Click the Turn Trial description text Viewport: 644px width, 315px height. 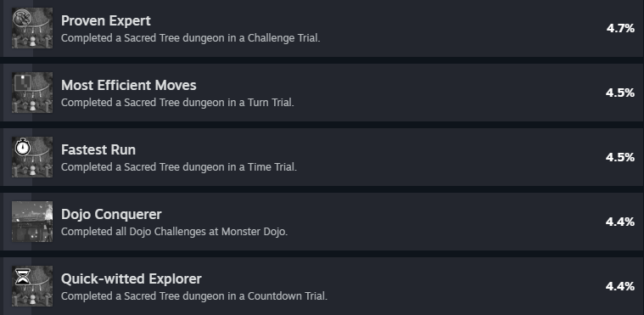tap(178, 103)
